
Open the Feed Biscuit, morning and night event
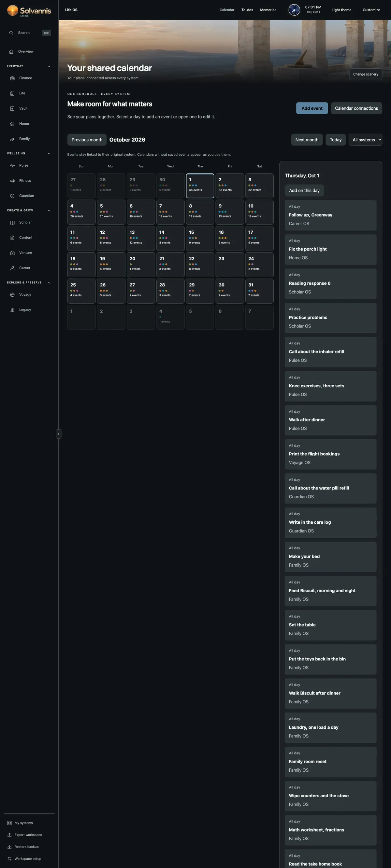click(x=331, y=591)
